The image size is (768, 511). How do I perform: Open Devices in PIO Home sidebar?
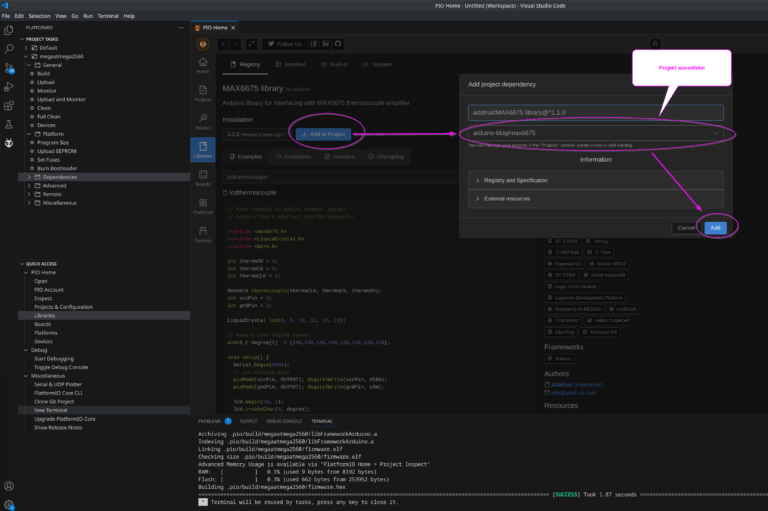(203, 234)
